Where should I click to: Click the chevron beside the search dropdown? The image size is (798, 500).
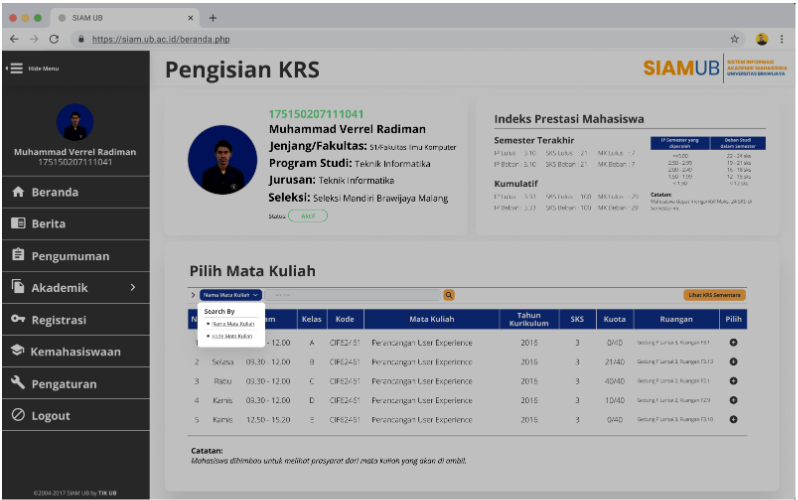click(x=193, y=295)
